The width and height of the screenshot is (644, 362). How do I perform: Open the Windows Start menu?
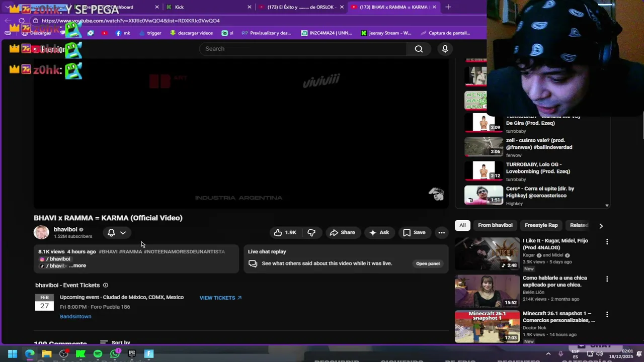[13, 353]
